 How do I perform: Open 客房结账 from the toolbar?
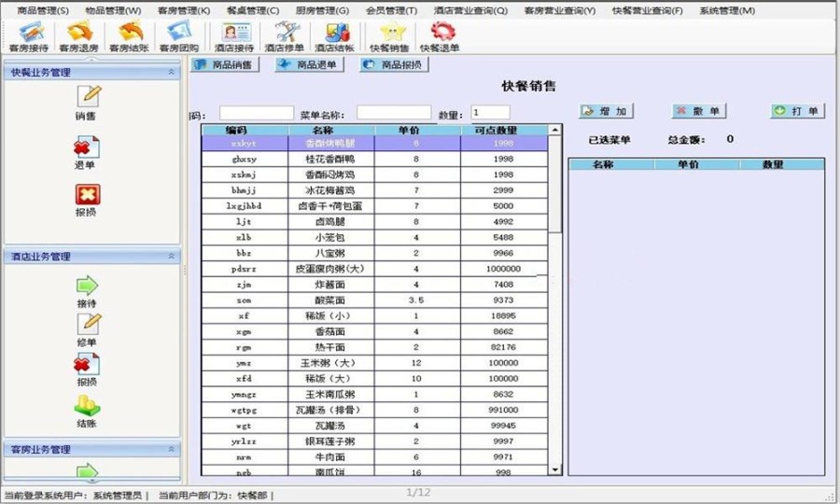pos(129,36)
